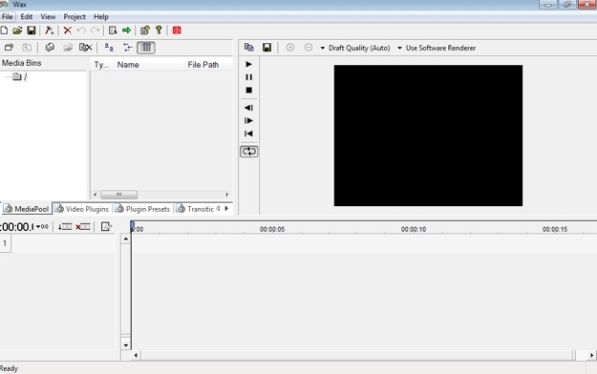Sort by the Name column header
The width and height of the screenshot is (597, 374).
point(128,65)
